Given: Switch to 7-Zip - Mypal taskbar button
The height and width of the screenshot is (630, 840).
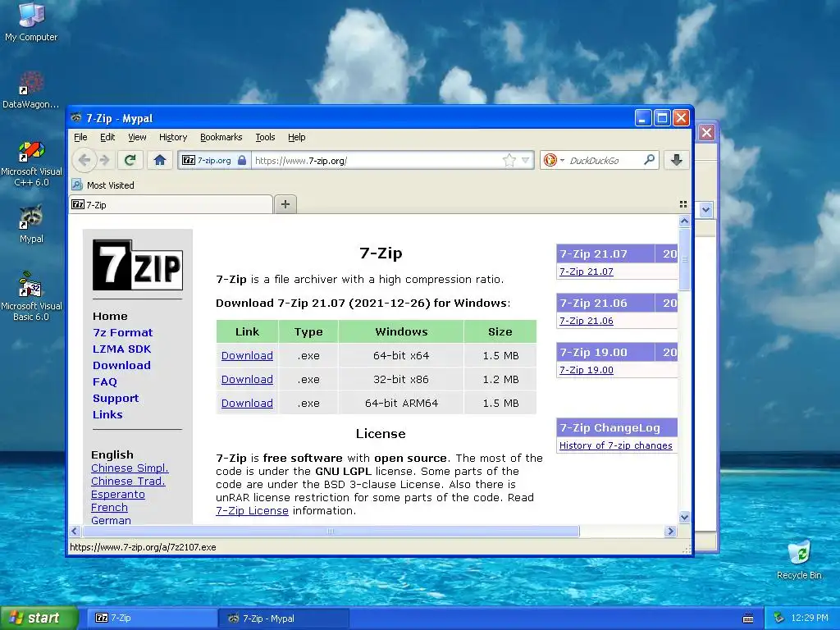Looking at the screenshot, I should (284, 619).
